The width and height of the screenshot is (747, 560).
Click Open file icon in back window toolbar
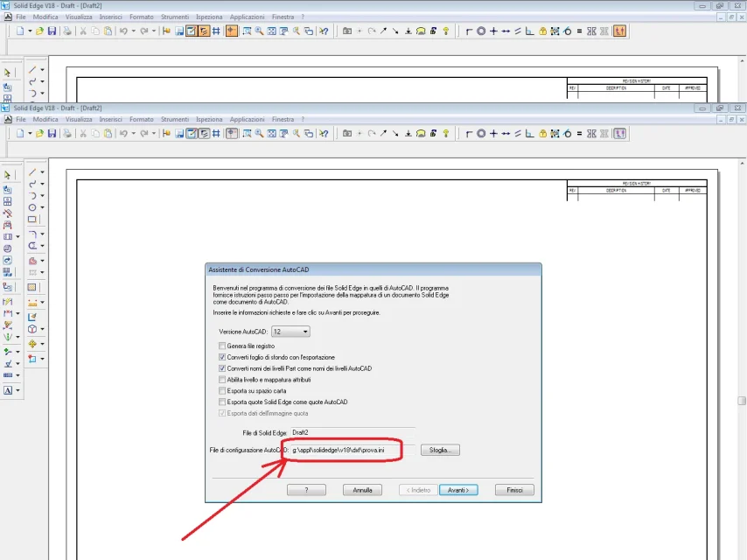point(39,31)
